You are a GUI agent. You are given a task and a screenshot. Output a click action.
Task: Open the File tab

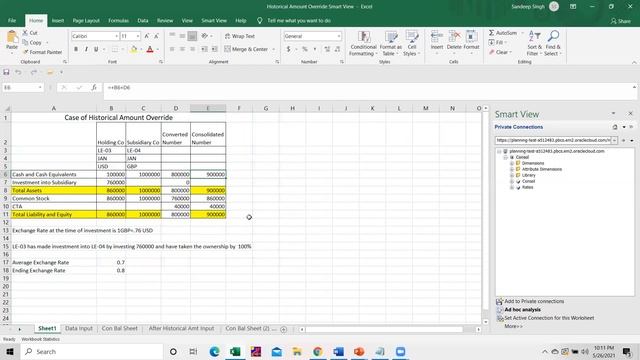coord(12,20)
